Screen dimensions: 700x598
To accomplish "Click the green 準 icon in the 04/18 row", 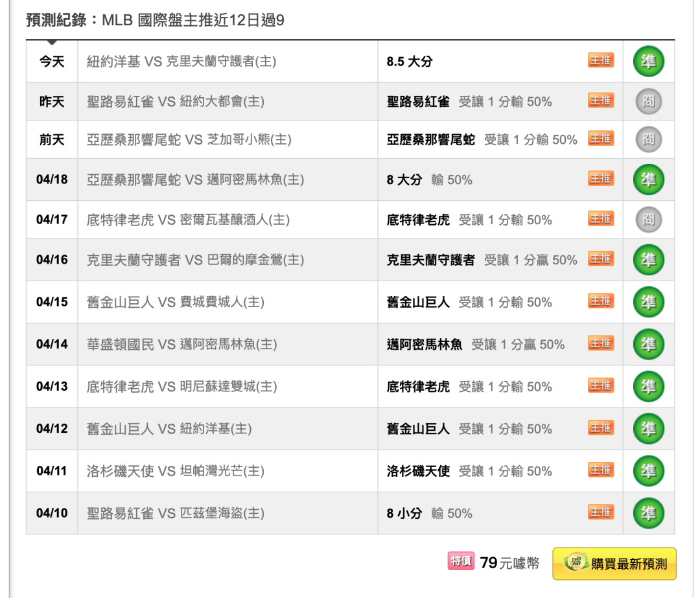I will (x=649, y=179).
